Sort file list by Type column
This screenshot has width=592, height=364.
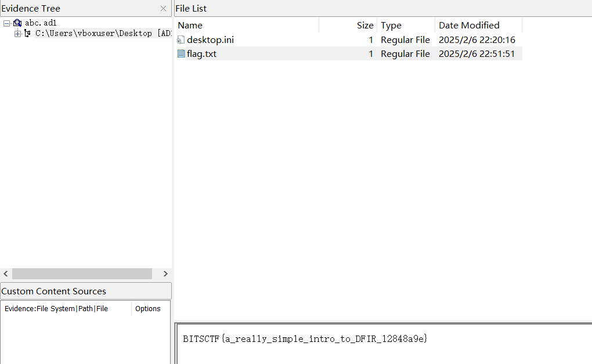click(x=406, y=26)
